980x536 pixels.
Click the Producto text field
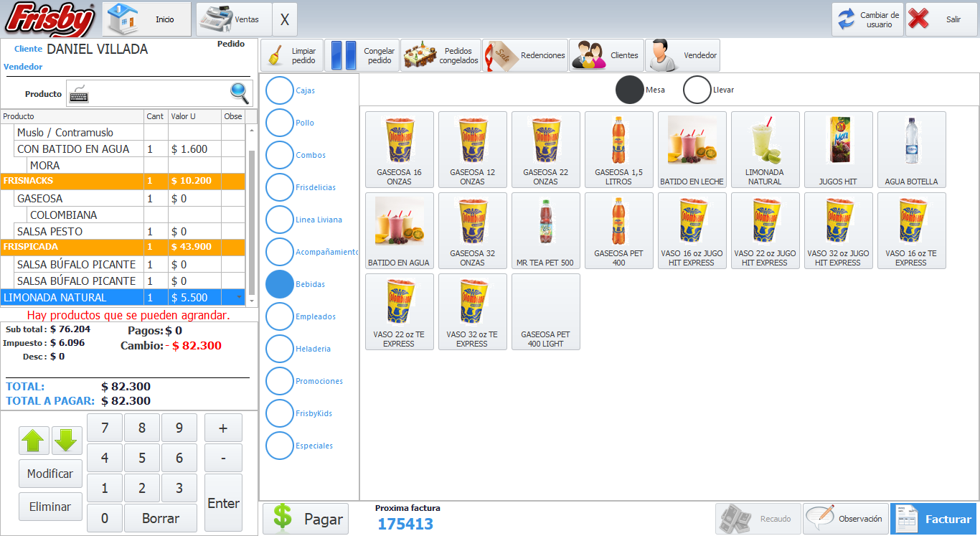[159, 94]
